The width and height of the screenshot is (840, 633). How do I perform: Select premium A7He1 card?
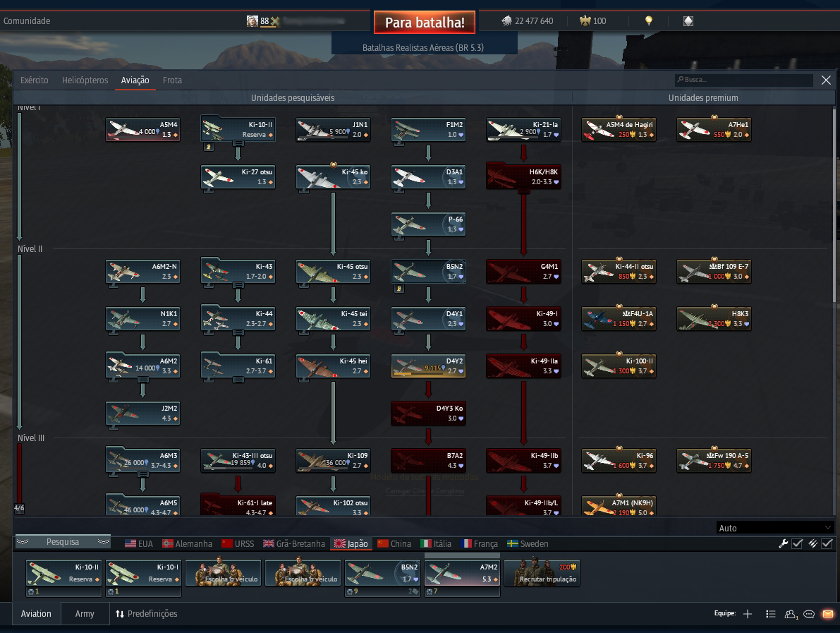714,130
